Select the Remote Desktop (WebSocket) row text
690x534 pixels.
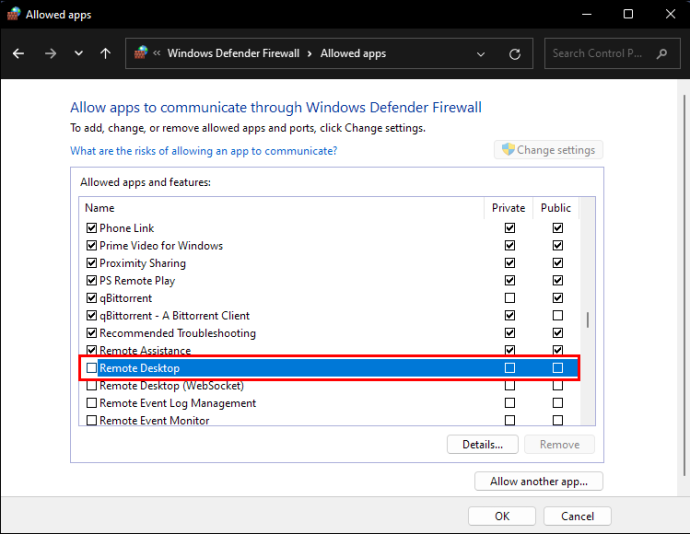tap(172, 386)
